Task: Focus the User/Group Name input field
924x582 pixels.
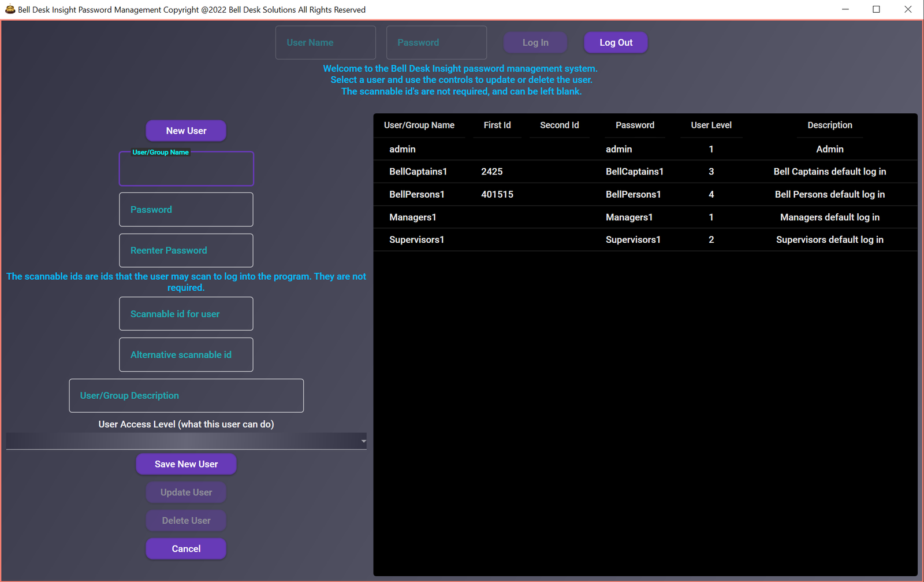Action: coord(186,169)
